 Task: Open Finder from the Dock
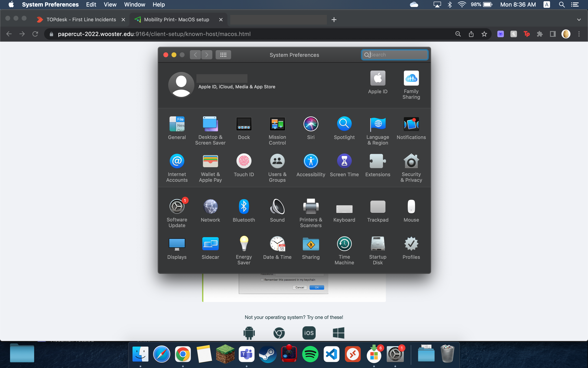(x=140, y=354)
